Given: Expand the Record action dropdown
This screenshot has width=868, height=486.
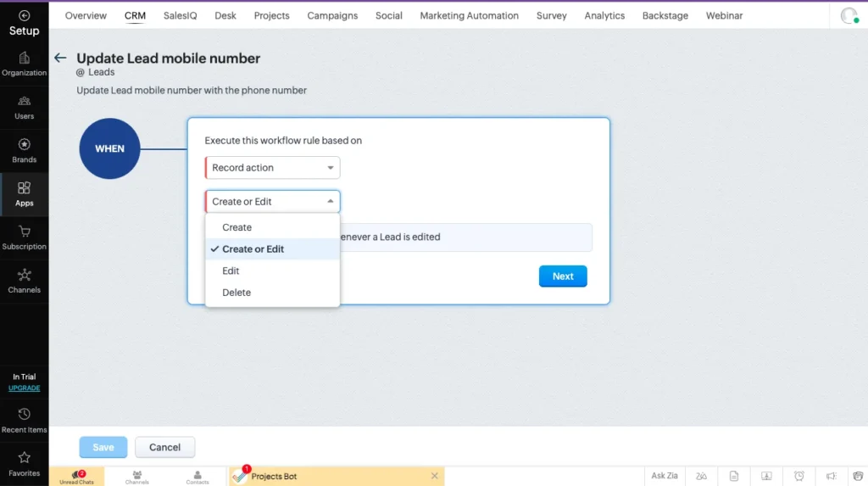Looking at the screenshot, I should click(272, 168).
